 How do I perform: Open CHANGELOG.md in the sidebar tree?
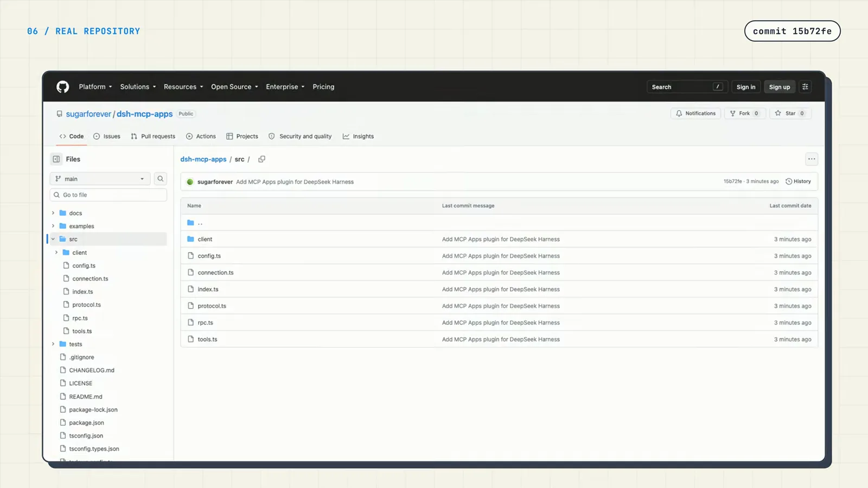(x=92, y=370)
